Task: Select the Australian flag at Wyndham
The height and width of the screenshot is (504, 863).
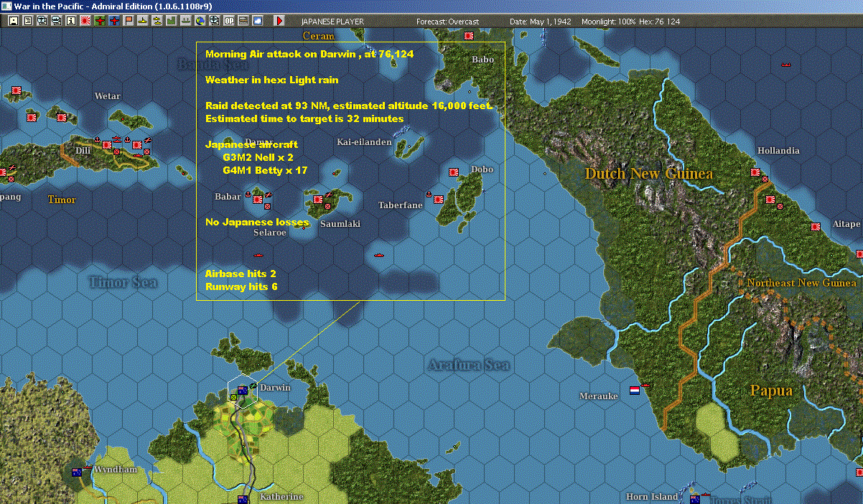Action: coord(77,472)
